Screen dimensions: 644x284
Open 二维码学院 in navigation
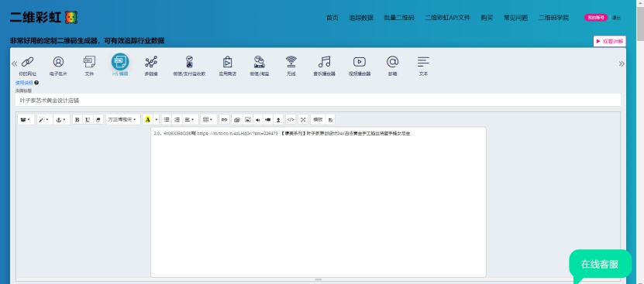tap(553, 18)
